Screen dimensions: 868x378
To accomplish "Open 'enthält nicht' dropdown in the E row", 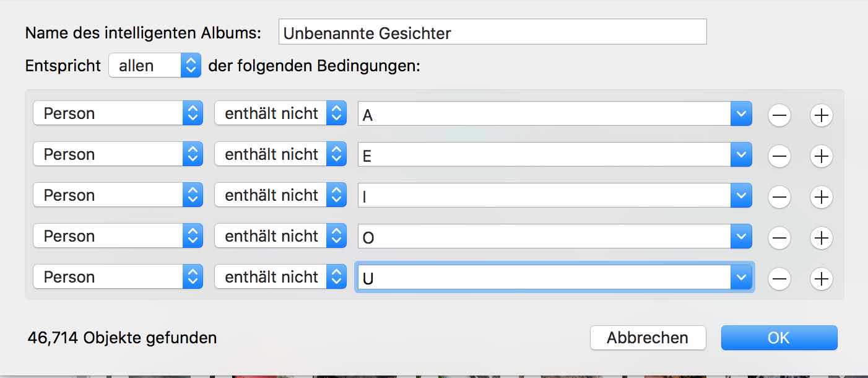I will 280,155.
